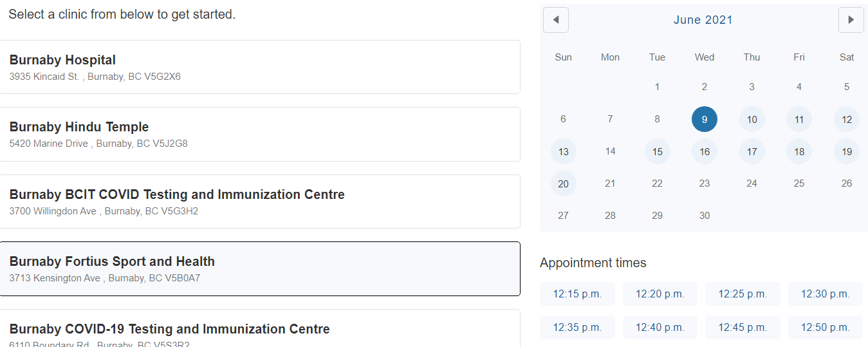Screen dimensions: 868x347
Task: Book the 12:15 p.m. appointment time
Action: [577, 294]
